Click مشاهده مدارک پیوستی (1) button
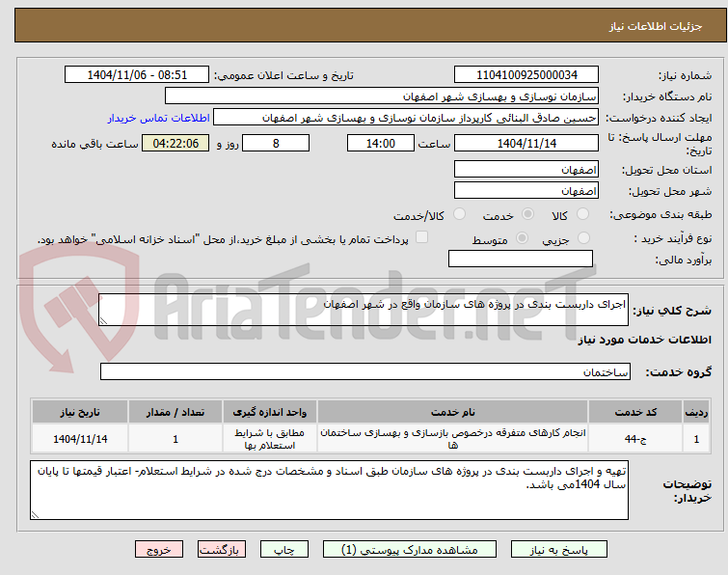Screen dimensions: 728x575 pyautogui.click(x=410, y=550)
